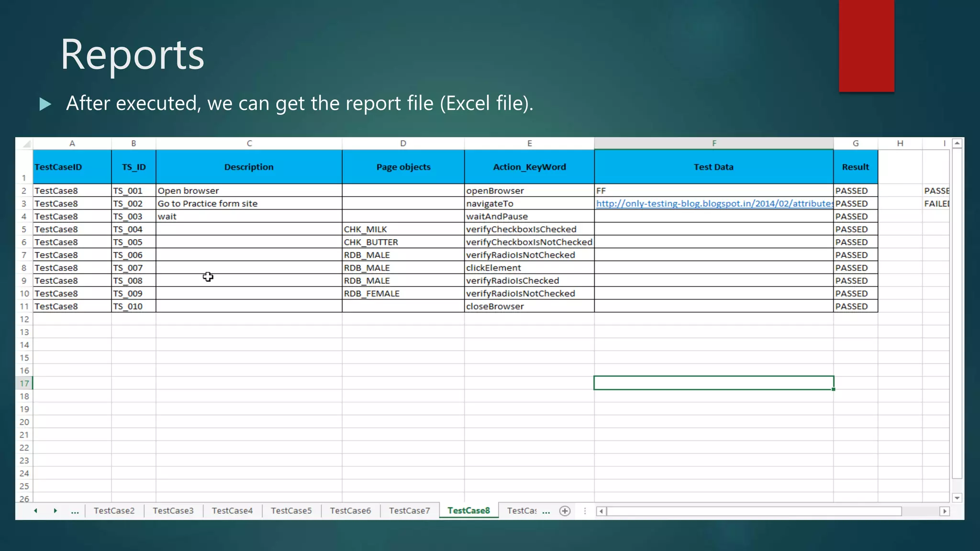This screenshot has width=980, height=551.
Task: Select the openBrowser keyword cell
Action: pyautogui.click(x=529, y=190)
